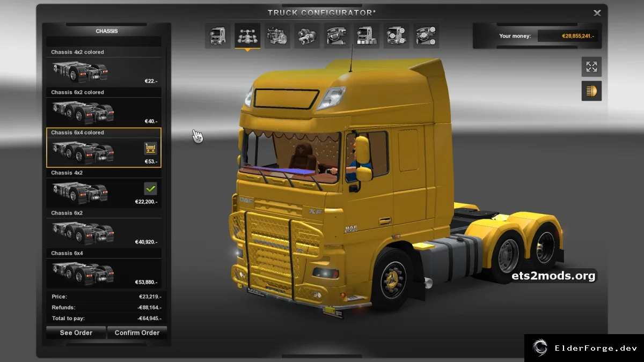
Task: Open the paint job category tab
Action: pos(367,36)
